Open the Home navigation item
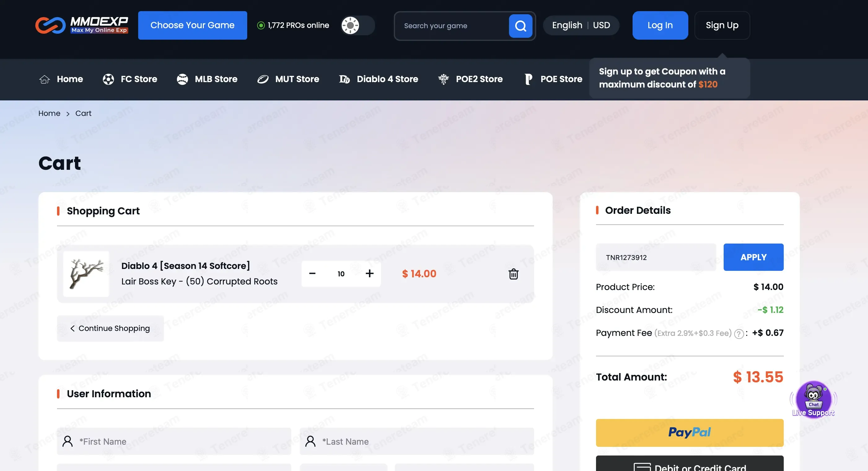Viewport: 868px width, 471px height. click(61, 79)
